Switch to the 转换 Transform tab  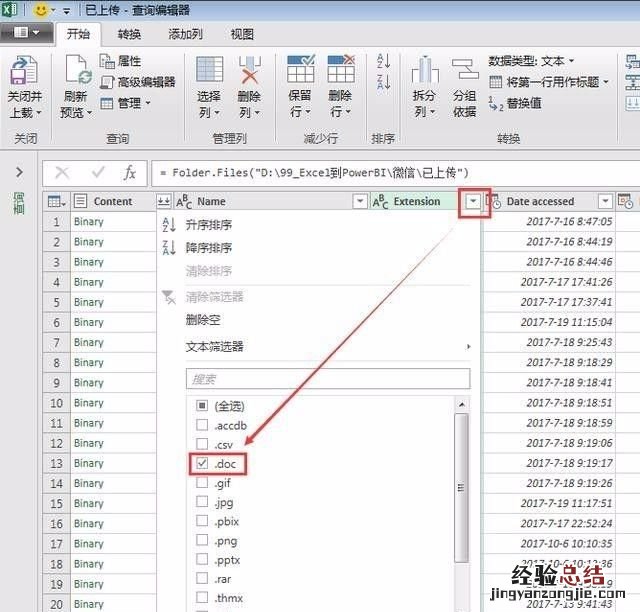coord(129,34)
